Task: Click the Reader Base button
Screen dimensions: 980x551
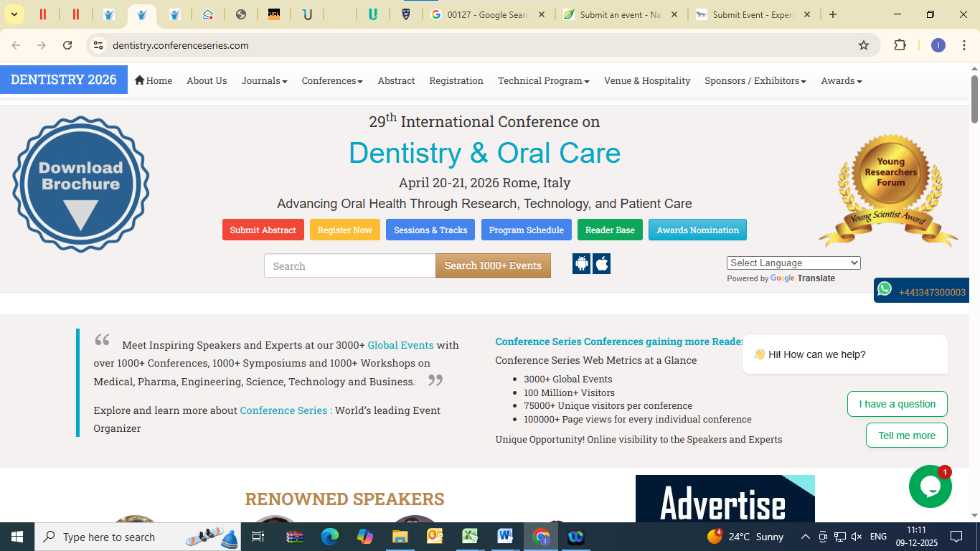Action: [610, 230]
